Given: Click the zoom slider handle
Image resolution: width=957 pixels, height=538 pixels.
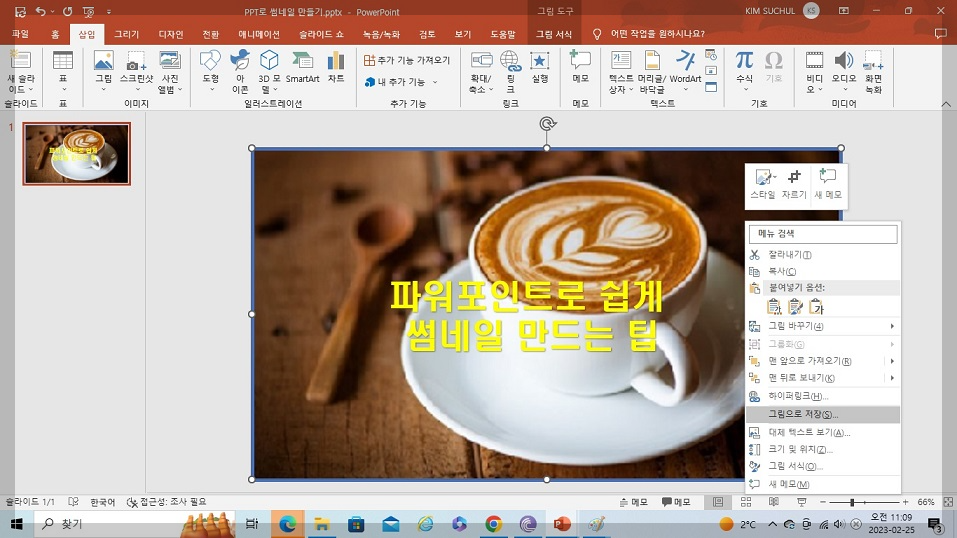Looking at the screenshot, I should [852, 502].
